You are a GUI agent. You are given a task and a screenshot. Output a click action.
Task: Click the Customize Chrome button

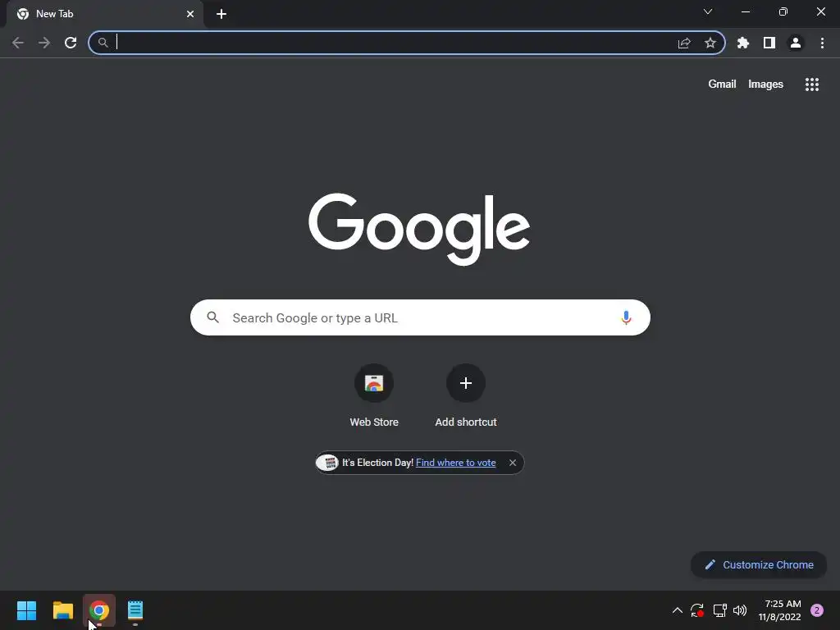(x=759, y=564)
